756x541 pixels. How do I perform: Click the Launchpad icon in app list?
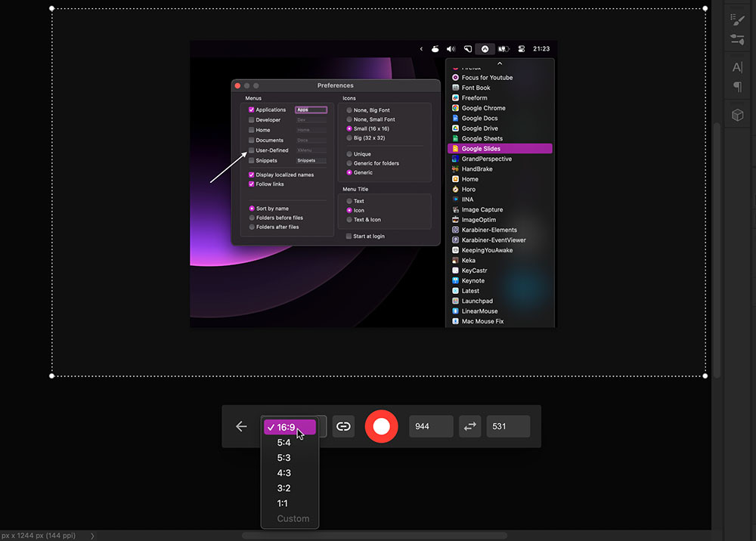455,301
